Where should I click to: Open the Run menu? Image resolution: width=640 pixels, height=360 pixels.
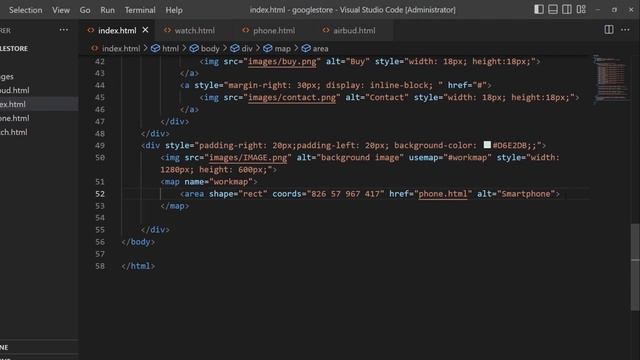[107, 10]
